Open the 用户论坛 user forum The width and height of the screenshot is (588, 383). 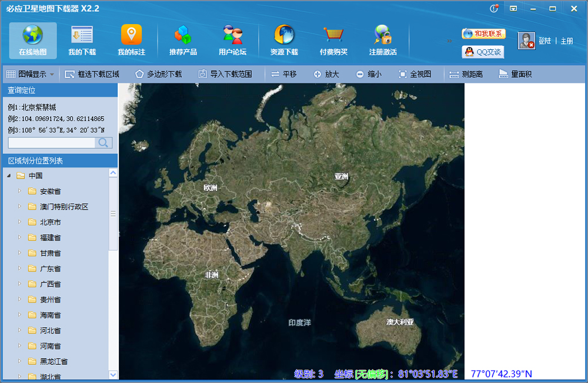(x=232, y=40)
